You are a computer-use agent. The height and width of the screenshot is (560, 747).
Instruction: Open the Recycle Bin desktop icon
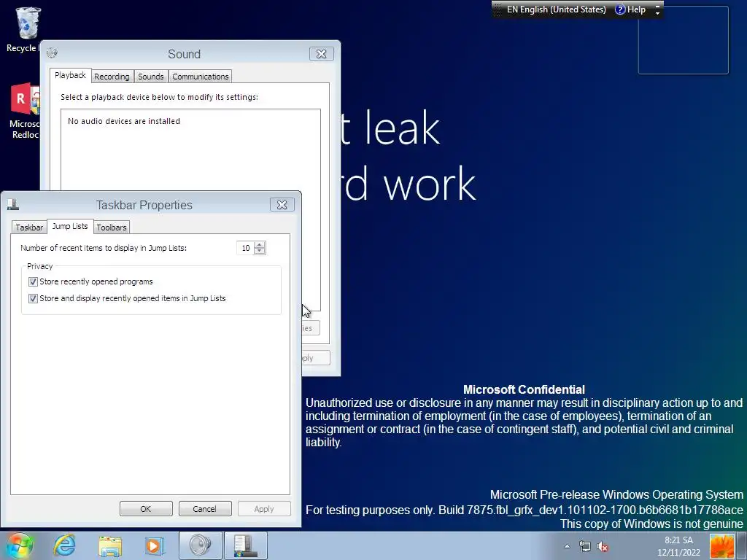[25, 28]
